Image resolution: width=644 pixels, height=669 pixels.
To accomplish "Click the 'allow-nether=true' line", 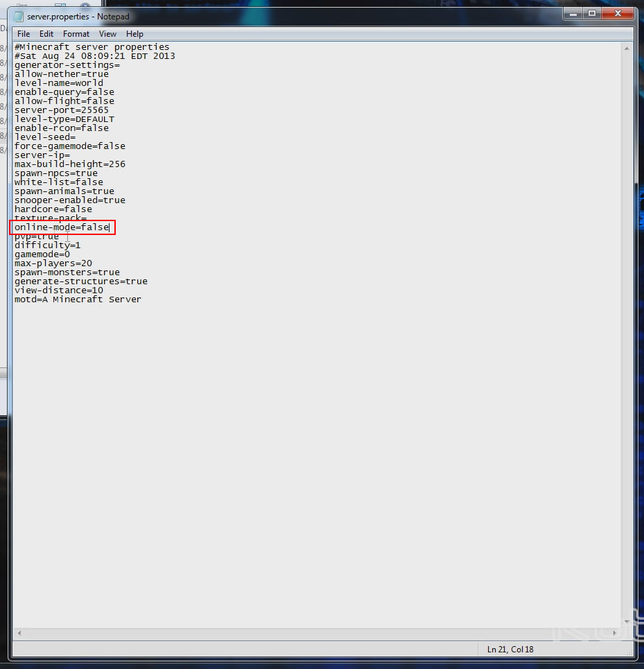I will pyautogui.click(x=62, y=73).
